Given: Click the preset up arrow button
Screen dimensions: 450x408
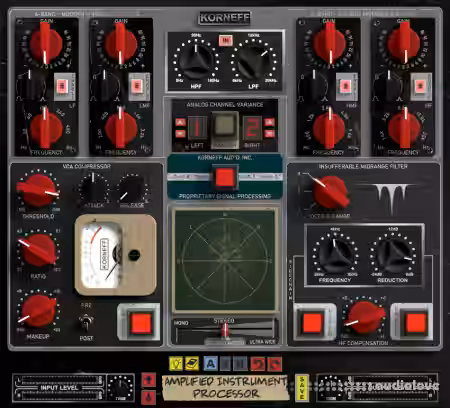Looking at the screenshot, I should point(148,380).
